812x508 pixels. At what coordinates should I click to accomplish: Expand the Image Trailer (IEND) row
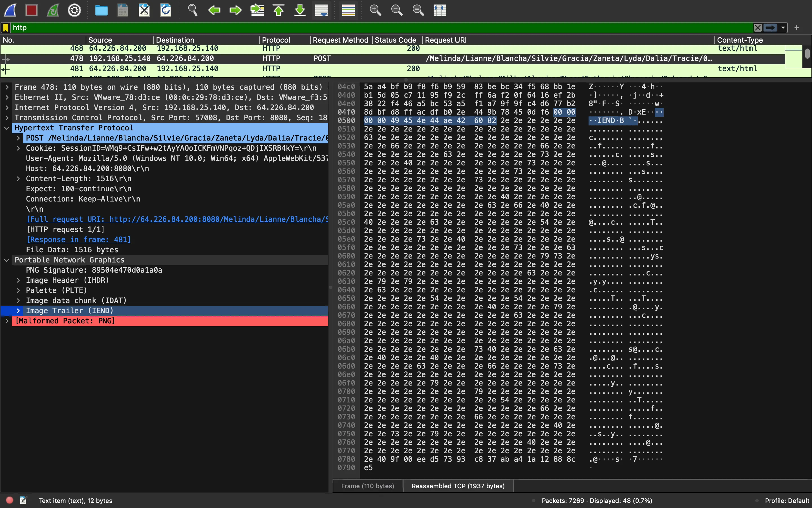18,311
